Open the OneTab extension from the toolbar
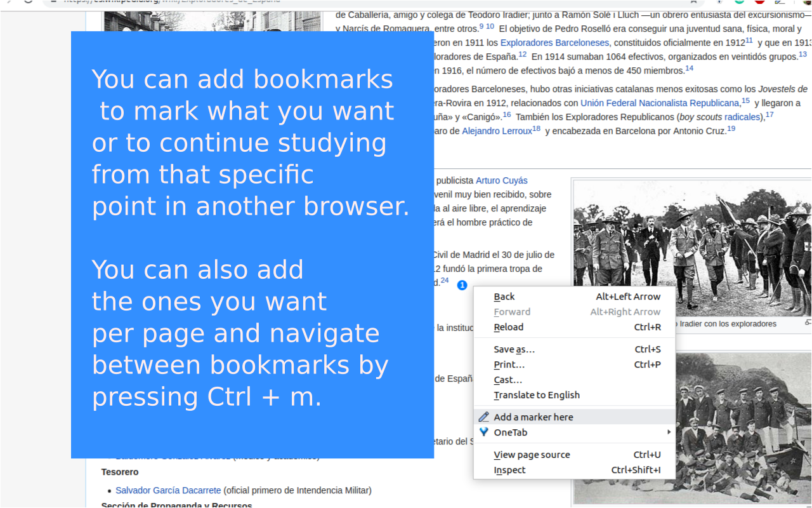Viewport: 812px width, 508px height. tap(719, 3)
